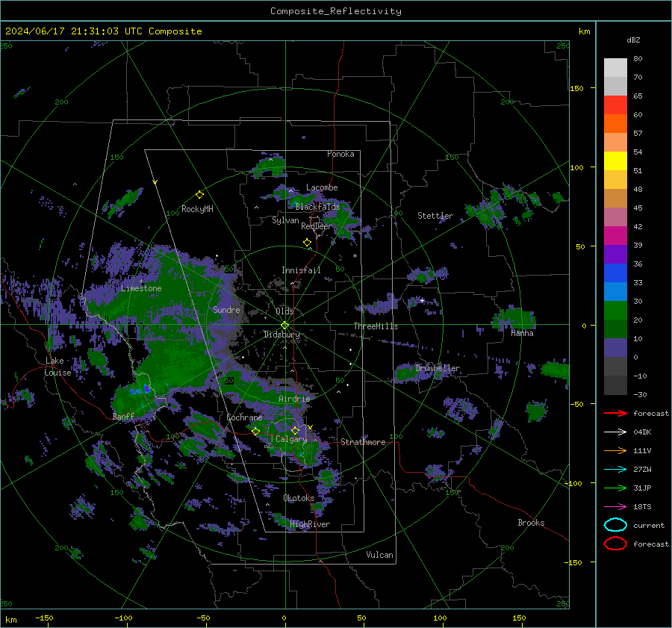Click the 31JP legend text
The image size is (672, 628).
(642, 488)
